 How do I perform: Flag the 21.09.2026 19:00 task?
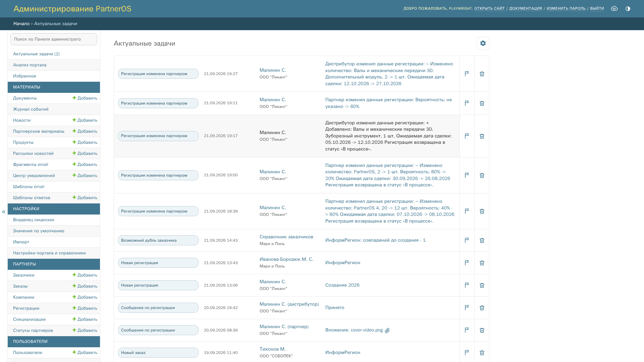pos(467,175)
